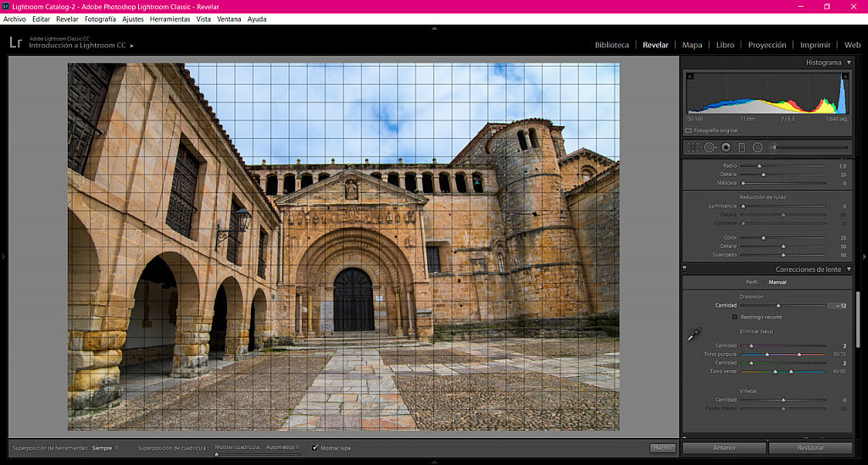Open the Vista menu

click(203, 19)
